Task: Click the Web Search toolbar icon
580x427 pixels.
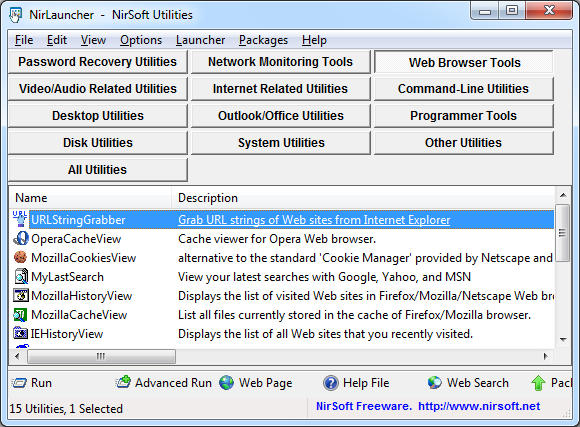Action: [435, 383]
